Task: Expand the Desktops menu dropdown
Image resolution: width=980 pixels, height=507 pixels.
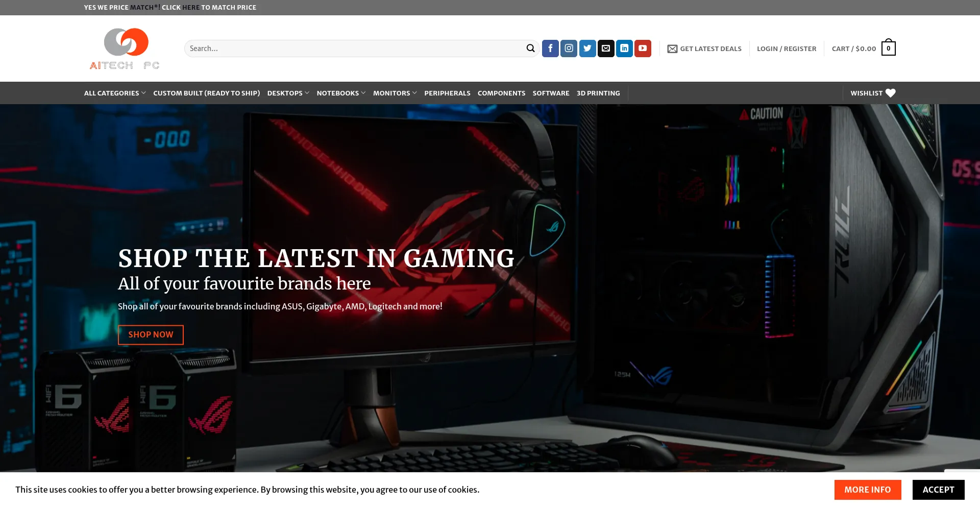Action: (288, 93)
